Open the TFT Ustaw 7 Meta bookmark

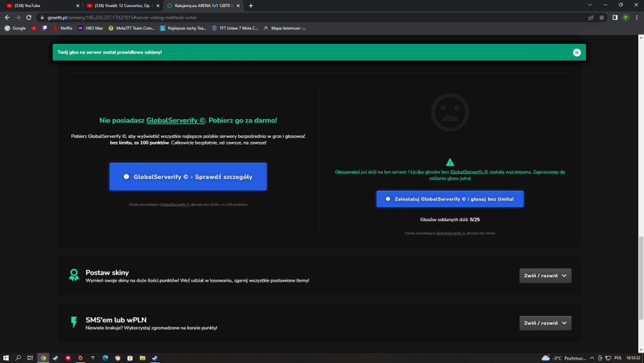pyautogui.click(x=235, y=28)
